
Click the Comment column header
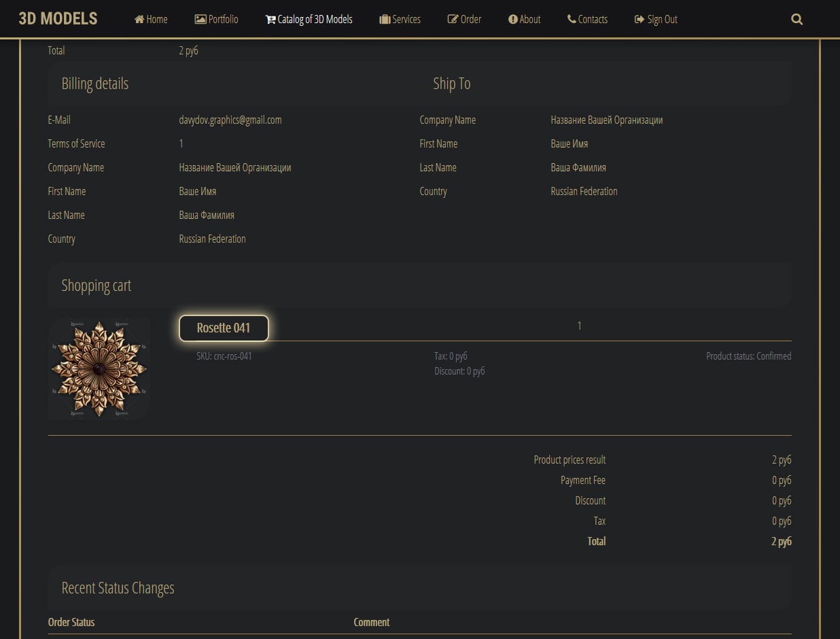pyautogui.click(x=371, y=622)
